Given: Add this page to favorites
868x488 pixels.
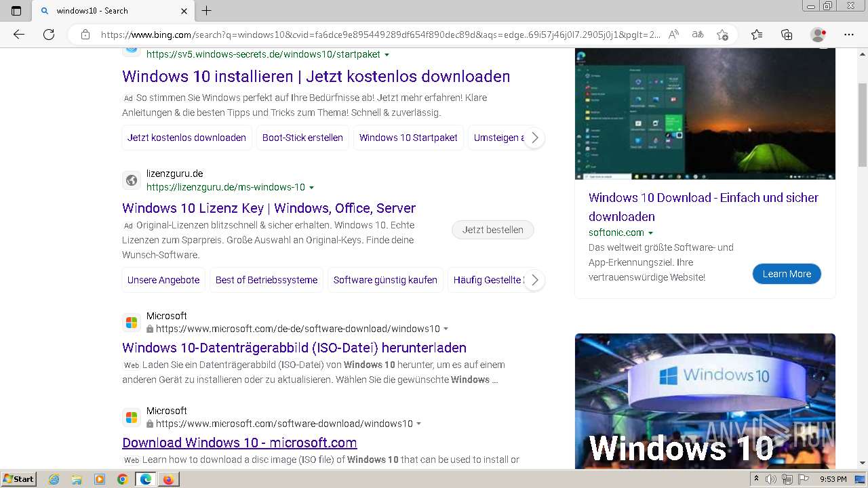Looking at the screenshot, I should tap(722, 35).
